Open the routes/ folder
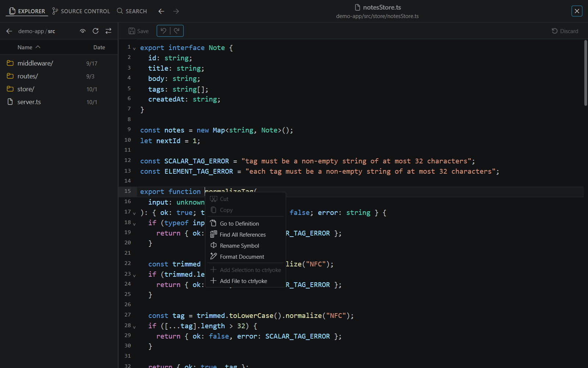 pos(59,76)
